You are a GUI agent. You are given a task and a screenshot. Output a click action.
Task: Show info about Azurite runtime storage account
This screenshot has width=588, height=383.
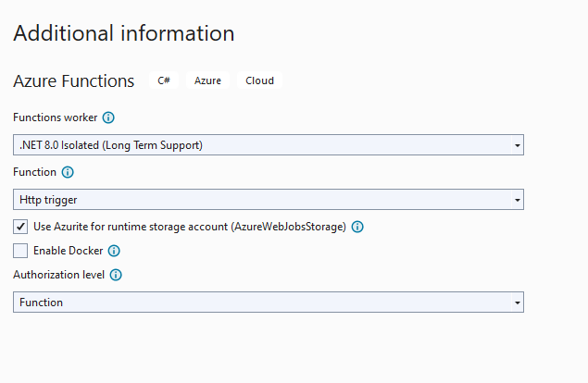click(357, 227)
